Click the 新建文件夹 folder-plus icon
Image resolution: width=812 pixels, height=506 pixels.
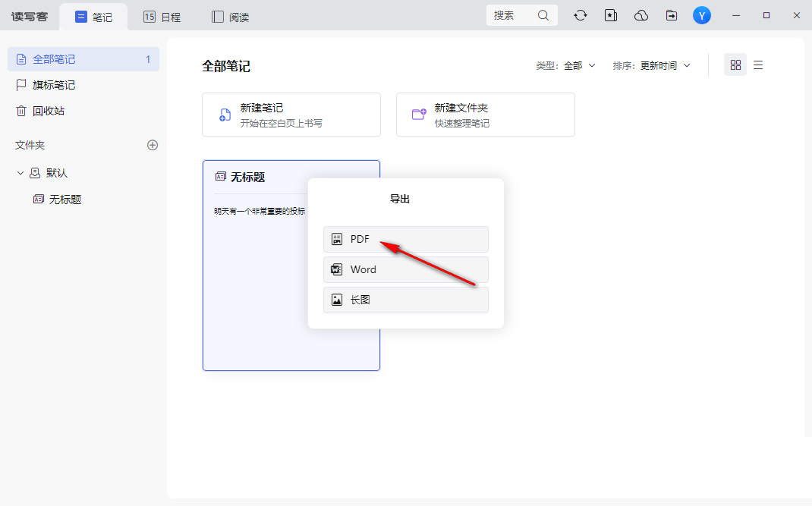[419, 114]
